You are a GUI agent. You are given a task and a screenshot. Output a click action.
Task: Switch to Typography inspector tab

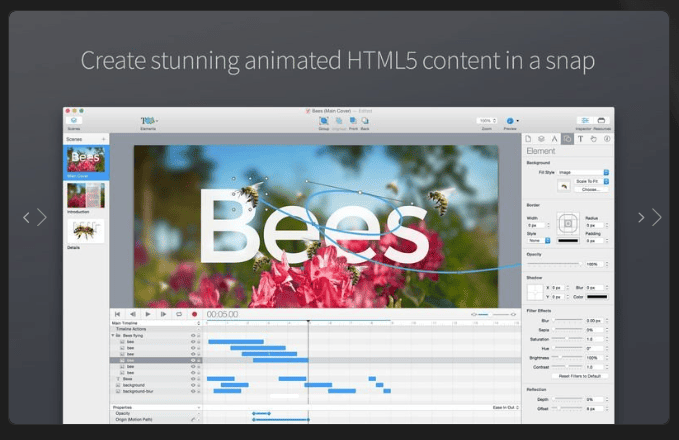(580, 139)
